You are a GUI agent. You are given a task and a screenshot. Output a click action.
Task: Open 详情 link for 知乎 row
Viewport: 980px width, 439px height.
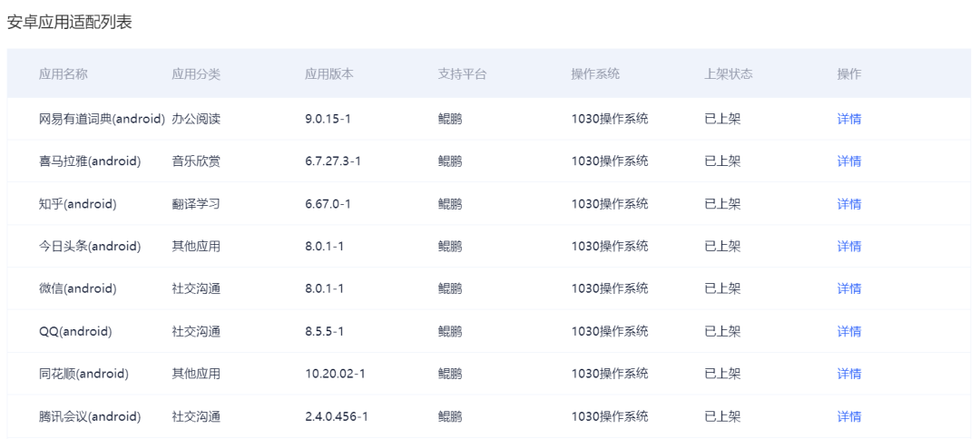coord(848,204)
